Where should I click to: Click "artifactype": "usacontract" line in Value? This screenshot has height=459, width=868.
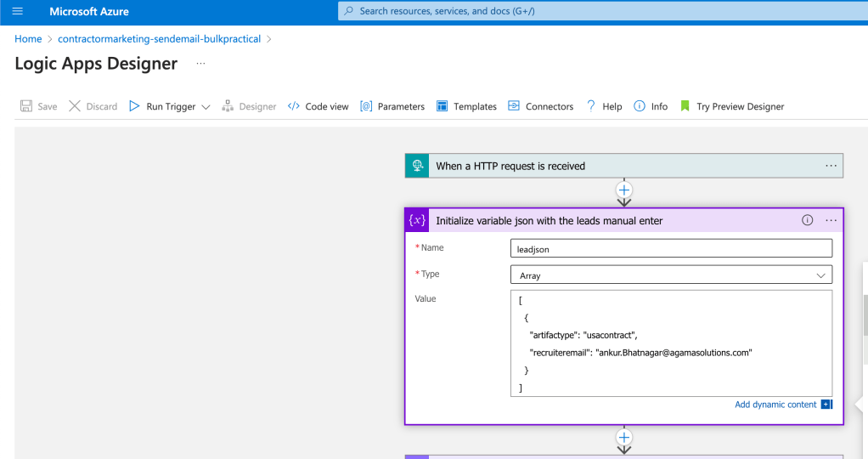coord(583,336)
